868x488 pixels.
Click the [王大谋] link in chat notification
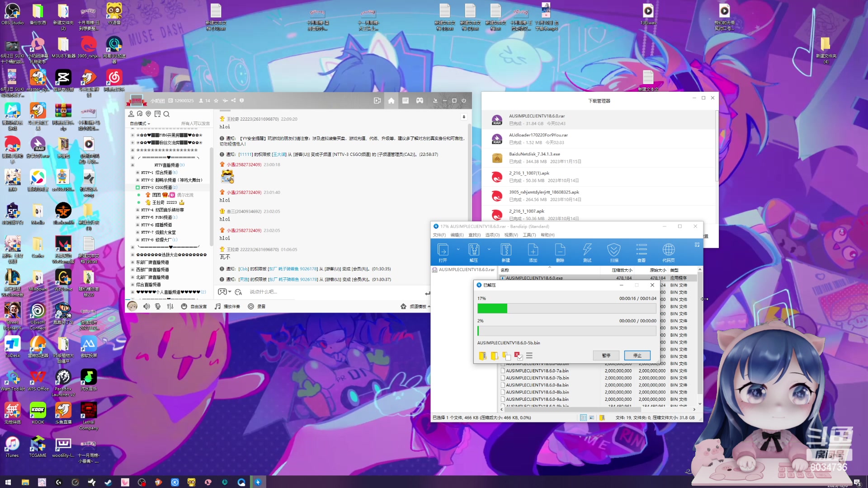click(x=279, y=155)
